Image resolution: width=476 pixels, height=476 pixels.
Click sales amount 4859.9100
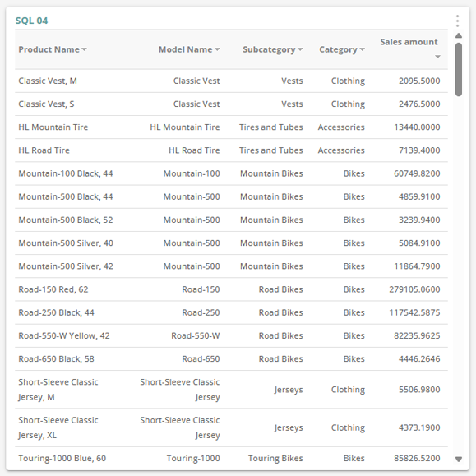419,196
